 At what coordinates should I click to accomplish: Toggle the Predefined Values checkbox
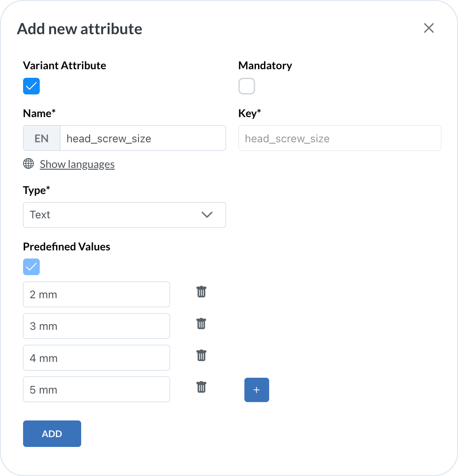click(x=31, y=267)
